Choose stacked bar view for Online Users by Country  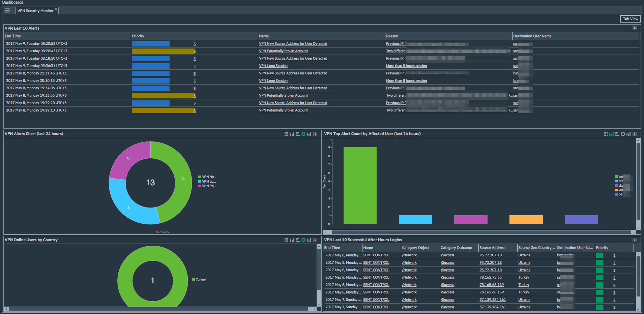coord(309,240)
